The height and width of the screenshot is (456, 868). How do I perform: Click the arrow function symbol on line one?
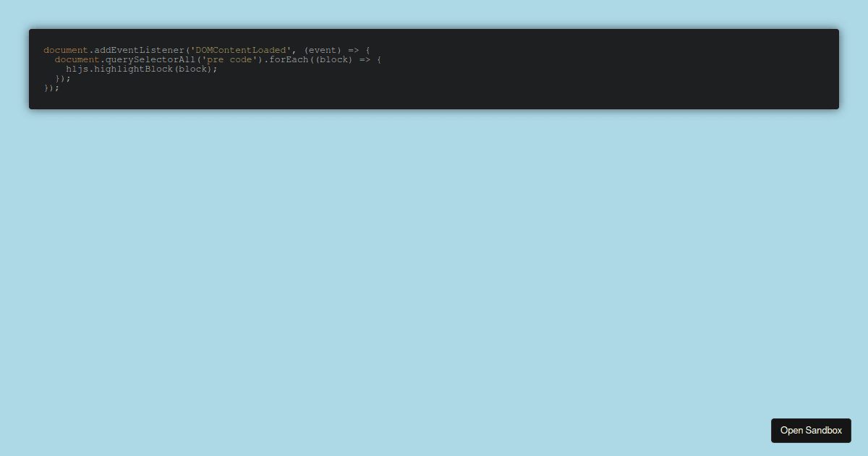coord(353,50)
